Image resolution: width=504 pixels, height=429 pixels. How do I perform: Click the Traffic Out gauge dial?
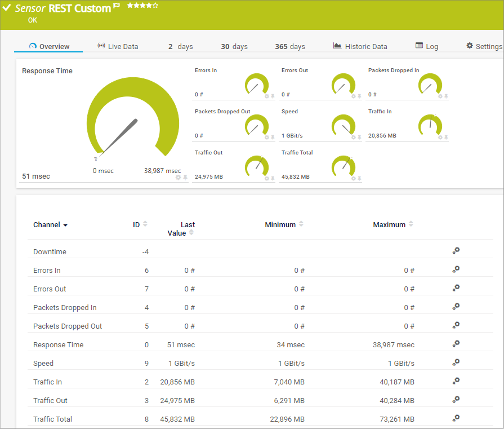257,165
